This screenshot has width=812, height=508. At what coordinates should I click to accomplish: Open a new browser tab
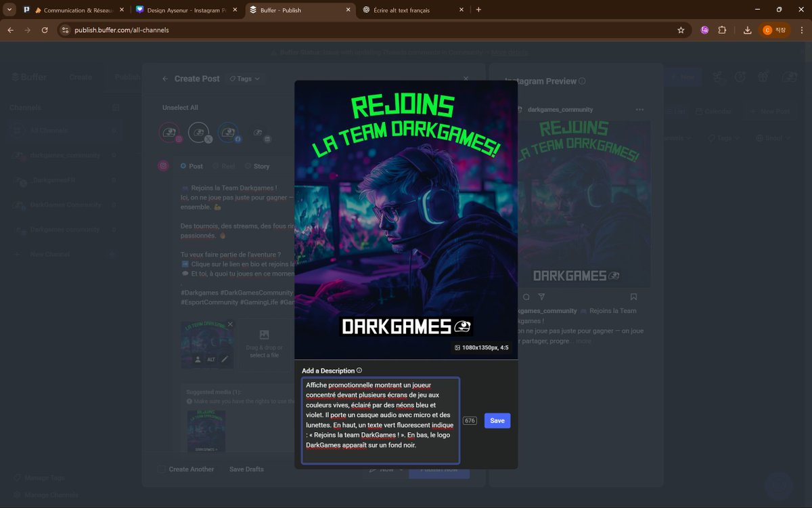tap(478, 10)
